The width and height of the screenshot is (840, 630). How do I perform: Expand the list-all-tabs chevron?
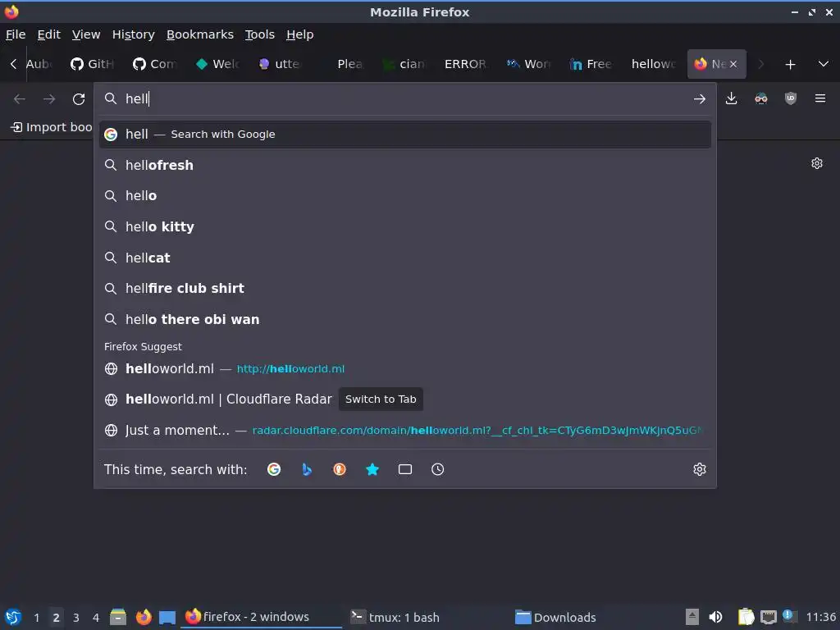tap(824, 64)
